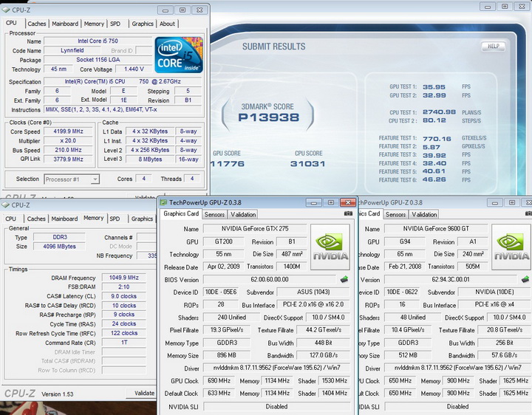532x415 pixels.
Task: Click the 9600 GT Memory Size value 512 MB
Action: pos(408,355)
